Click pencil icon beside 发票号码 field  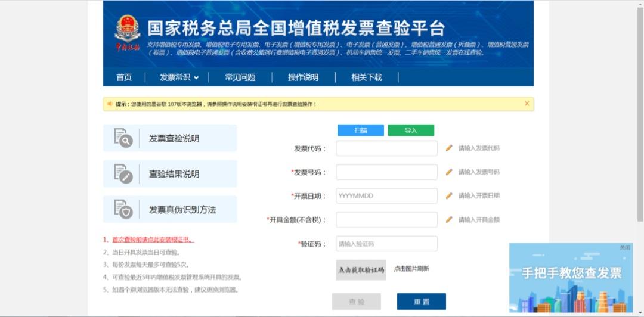tap(449, 172)
